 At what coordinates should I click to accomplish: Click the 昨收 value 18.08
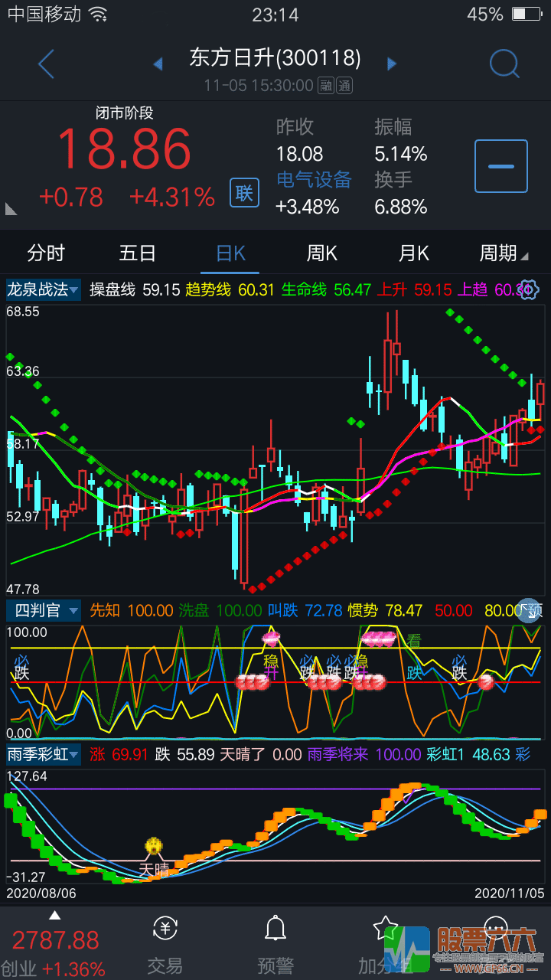click(300, 154)
